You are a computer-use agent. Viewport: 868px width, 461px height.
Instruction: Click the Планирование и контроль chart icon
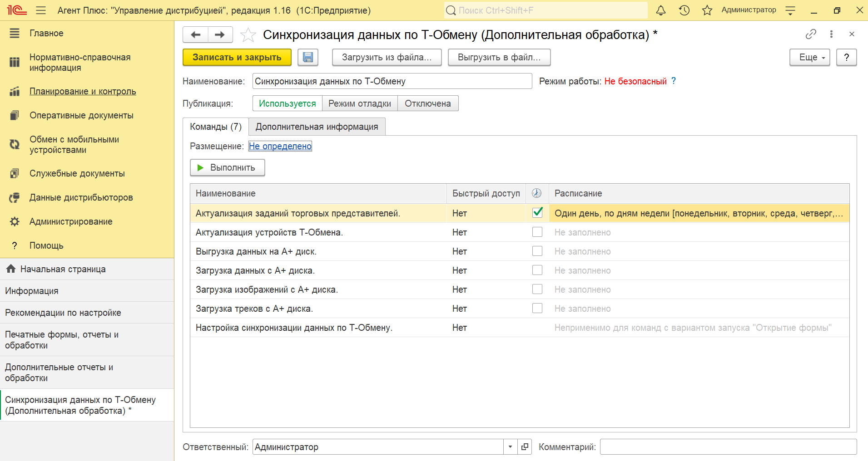(x=15, y=91)
